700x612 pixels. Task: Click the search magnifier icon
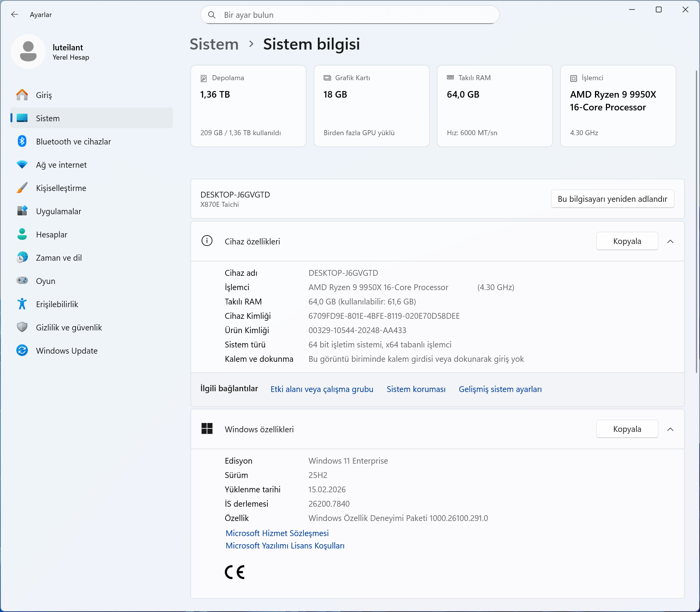point(212,15)
